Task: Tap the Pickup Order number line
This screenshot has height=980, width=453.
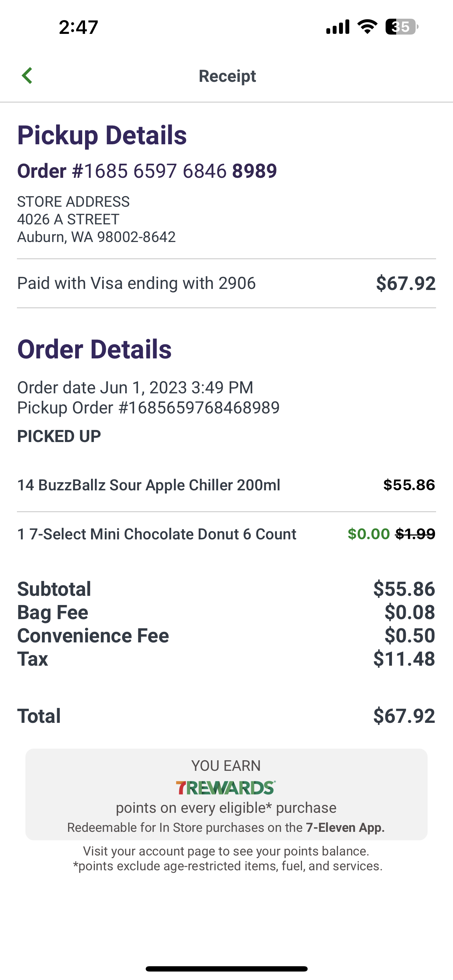Action: (x=148, y=408)
